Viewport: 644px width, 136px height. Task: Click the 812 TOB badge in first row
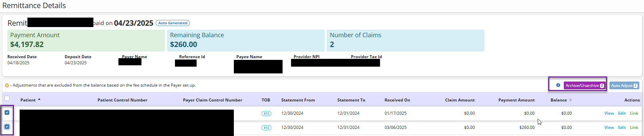click(x=266, y=114)
